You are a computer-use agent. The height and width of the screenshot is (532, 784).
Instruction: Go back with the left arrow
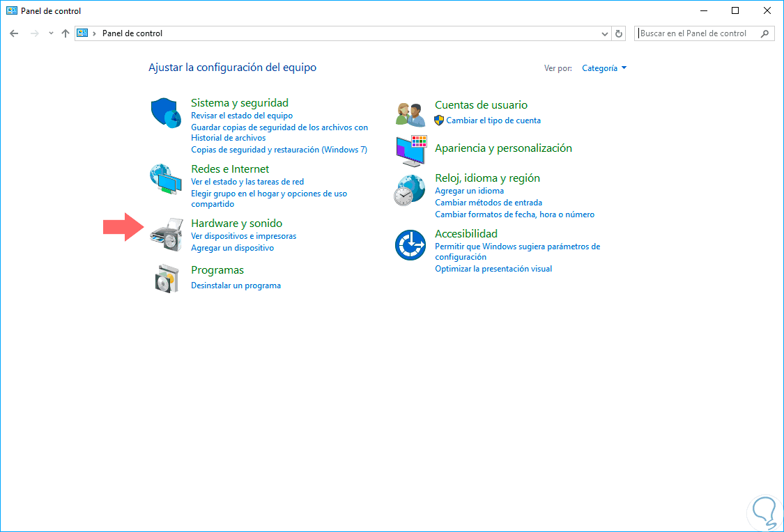pos(14,33)
